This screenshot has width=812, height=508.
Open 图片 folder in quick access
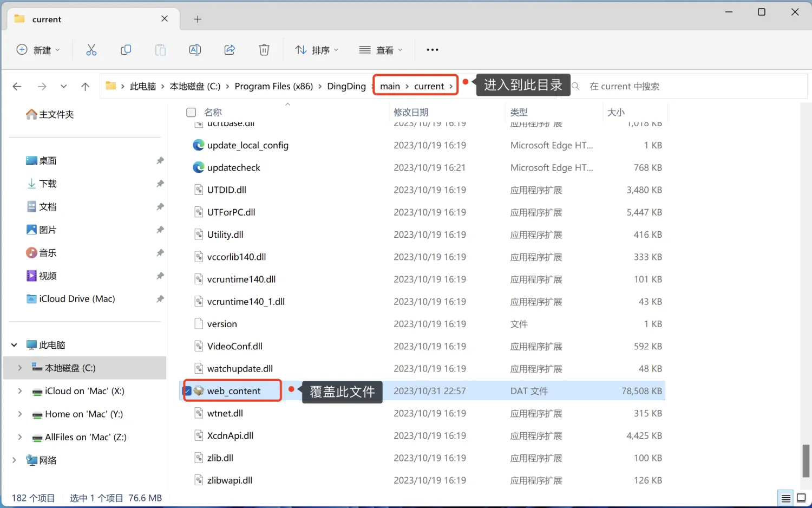coord(41,230)
